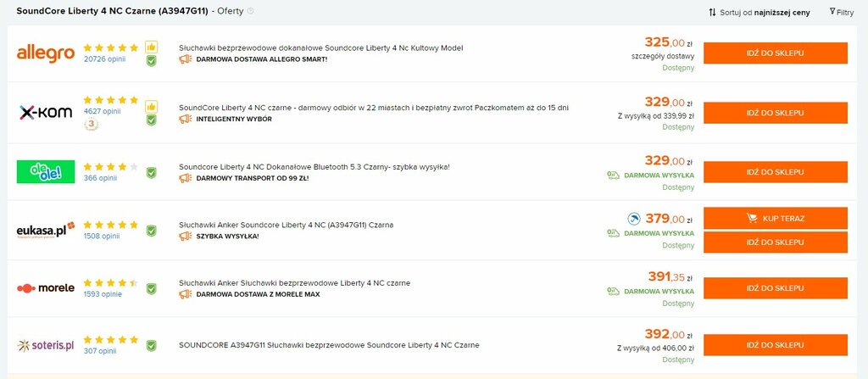Click the morele shop logo
The image size is (868, 379).
point(46,288)
